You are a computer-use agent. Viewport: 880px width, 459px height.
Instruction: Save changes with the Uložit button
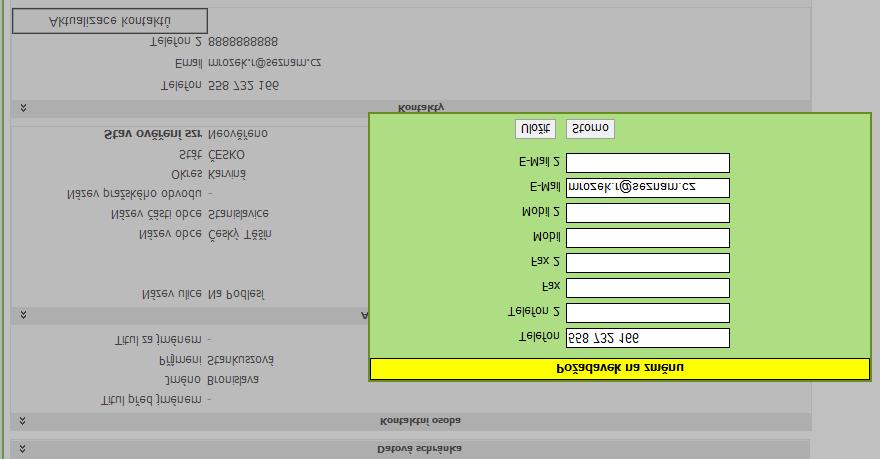(535, 128)
